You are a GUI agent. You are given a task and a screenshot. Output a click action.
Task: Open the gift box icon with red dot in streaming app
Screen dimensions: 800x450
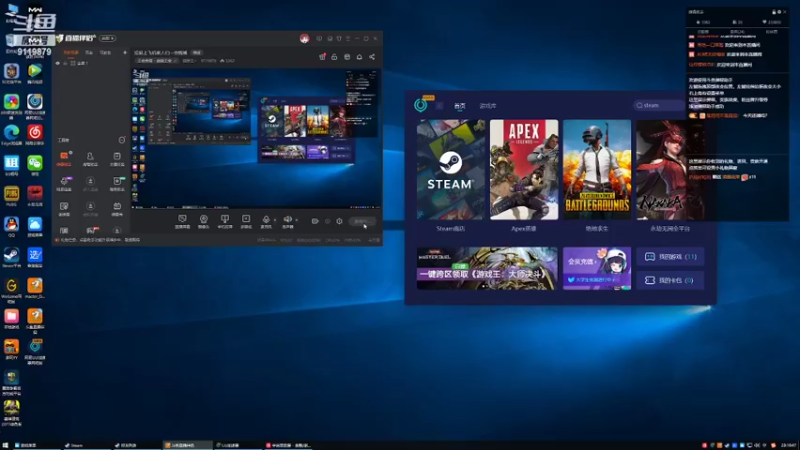pyautogui.click(x=322, y=57)
